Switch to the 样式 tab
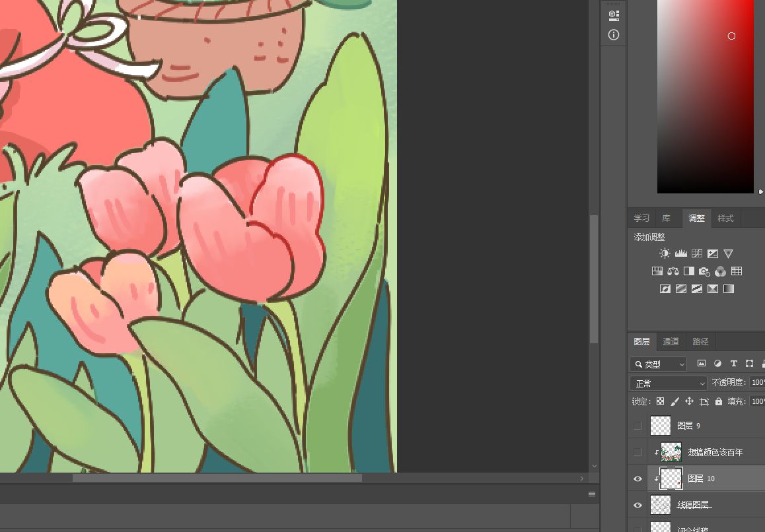This screenshot has width=765, height=532. [725, 218]
